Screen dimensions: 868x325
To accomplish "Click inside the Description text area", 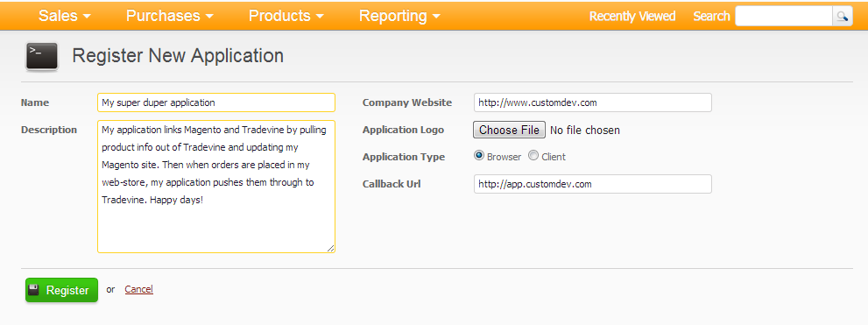I will coord(216,187).
